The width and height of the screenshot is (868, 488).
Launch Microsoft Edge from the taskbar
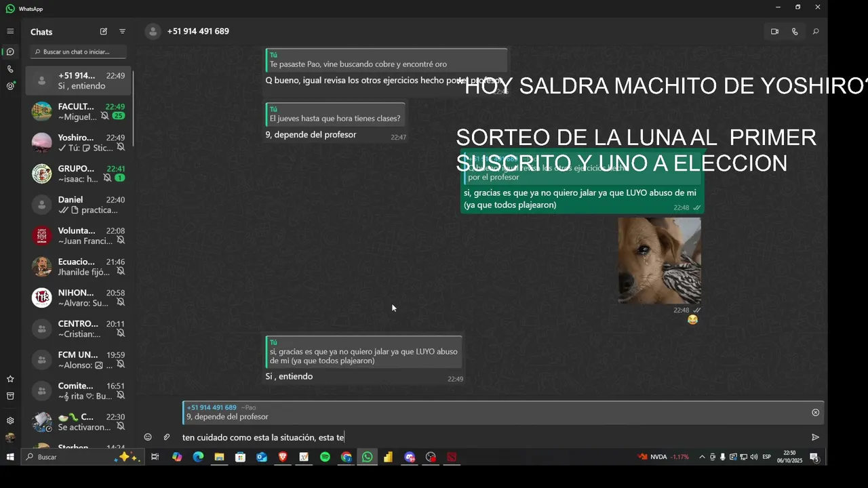pyautogui.click(x=198, y=457)
